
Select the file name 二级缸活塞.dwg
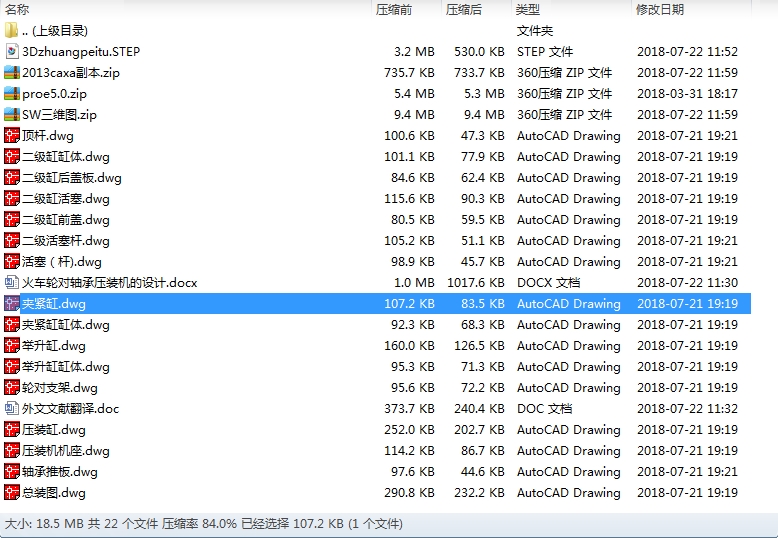pos(66,199)
